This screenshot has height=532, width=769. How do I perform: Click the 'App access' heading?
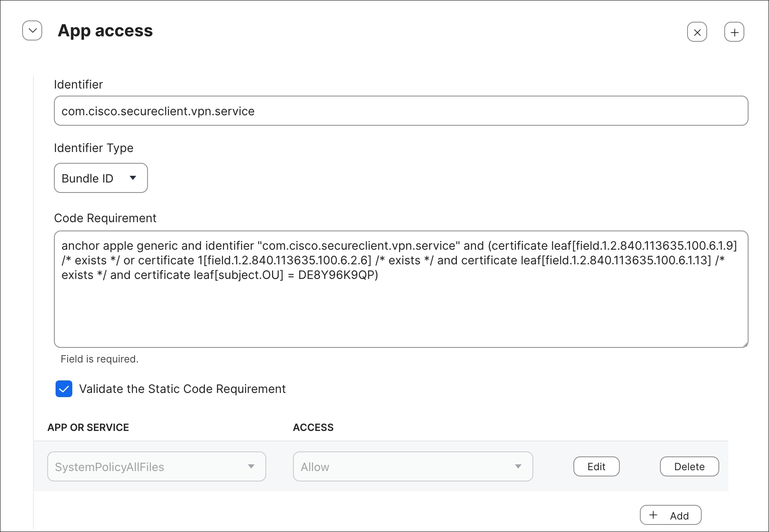click(105, 31)
